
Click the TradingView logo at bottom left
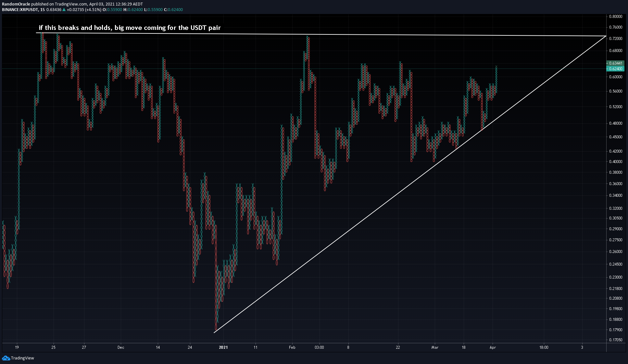[x=18, y=358]
